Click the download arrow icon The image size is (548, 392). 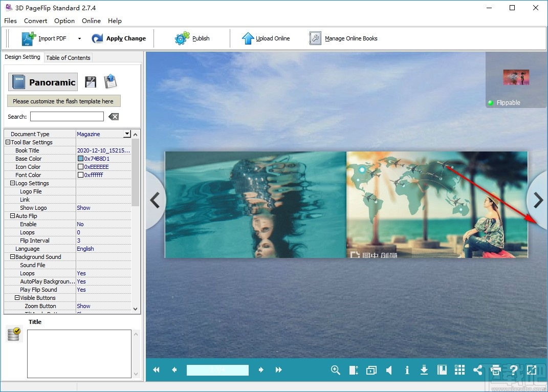pyautogui.click(x=424, y=370)
